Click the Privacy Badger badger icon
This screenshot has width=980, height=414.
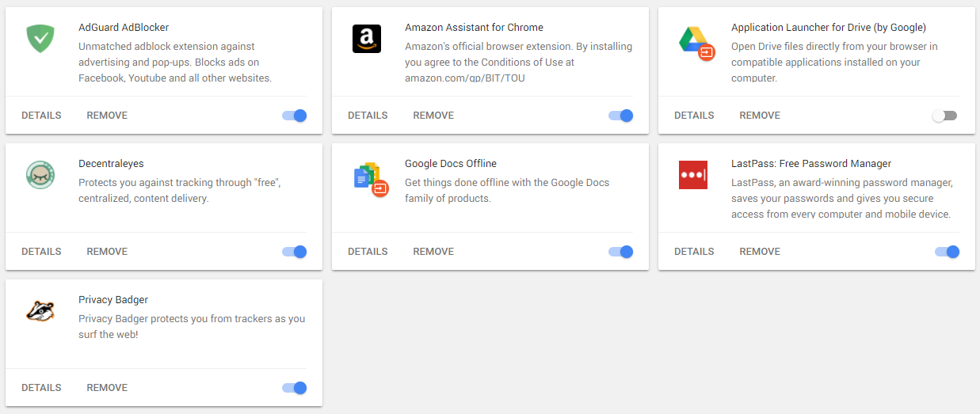point(40,311)
